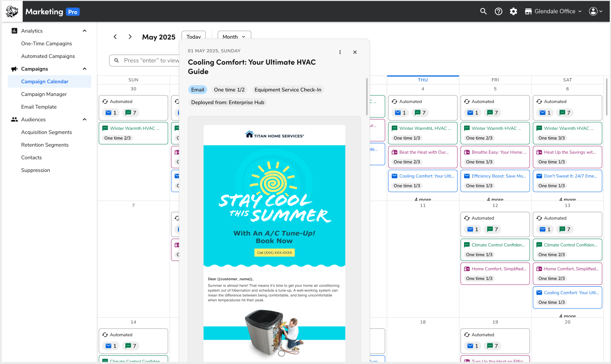Open Retention Segments in the sidebar
Viewport: 611px width, 364px height.
45,145
